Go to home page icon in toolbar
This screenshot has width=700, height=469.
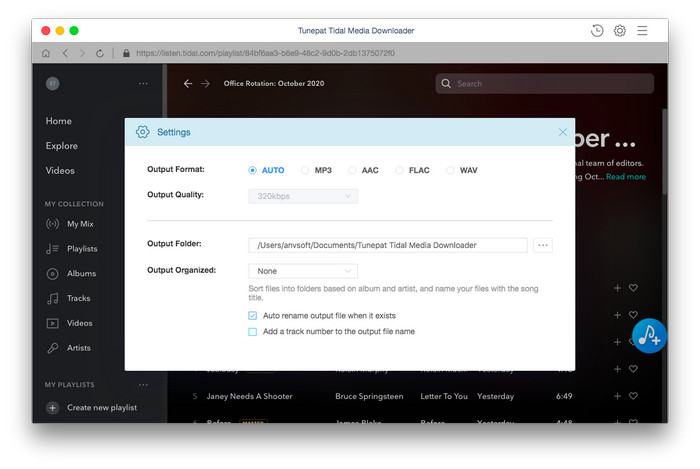coord(46,54)
